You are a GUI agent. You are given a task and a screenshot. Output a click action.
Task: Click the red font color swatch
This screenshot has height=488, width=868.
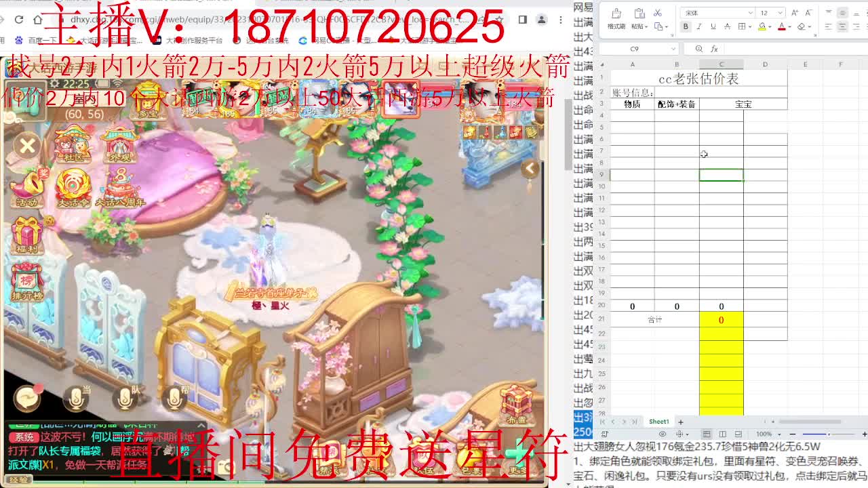pyautogui.click(x=781, y=26)
